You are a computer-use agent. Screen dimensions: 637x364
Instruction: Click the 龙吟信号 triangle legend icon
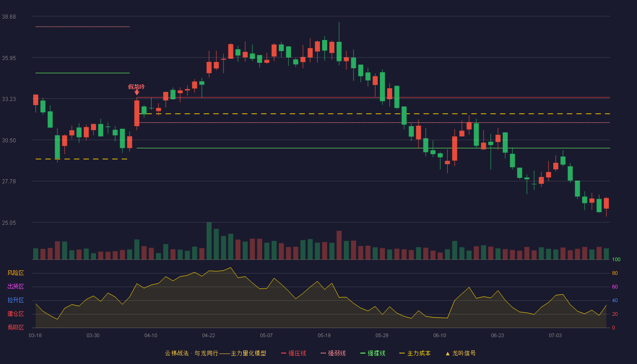click(x=447, y=353)
